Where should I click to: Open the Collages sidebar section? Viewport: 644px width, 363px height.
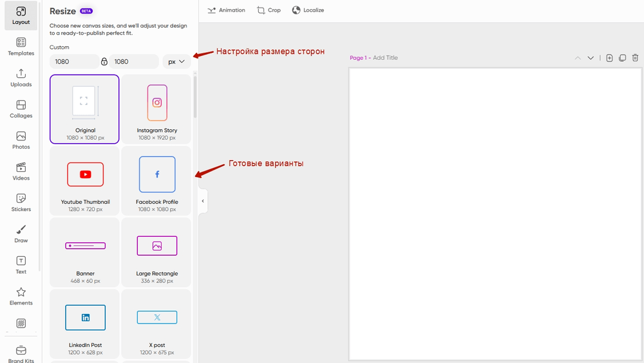coord(21,109)
